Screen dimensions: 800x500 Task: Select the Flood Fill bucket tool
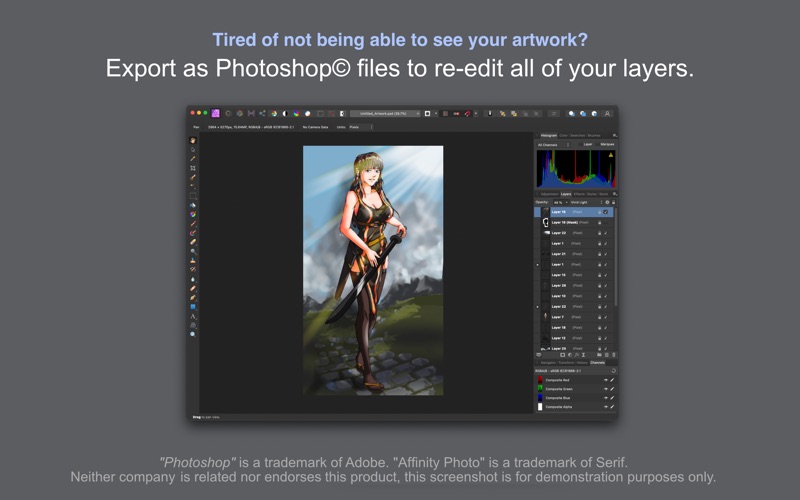pyautogui.click(x=193, y=205)
